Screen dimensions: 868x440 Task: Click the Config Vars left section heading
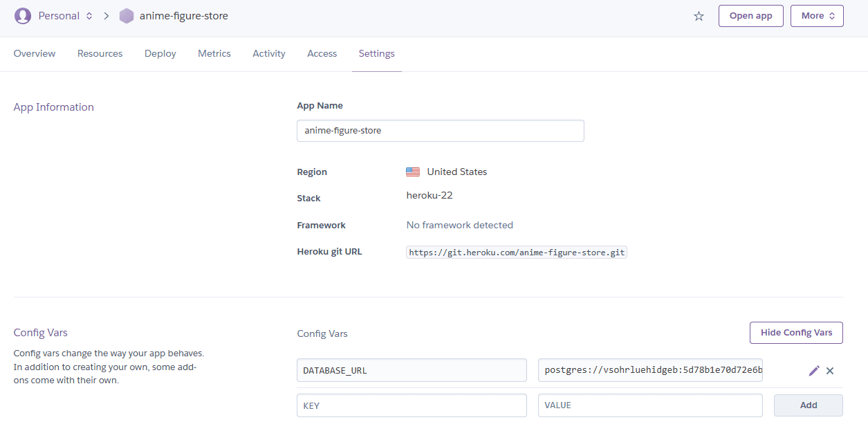pos(41,333)
